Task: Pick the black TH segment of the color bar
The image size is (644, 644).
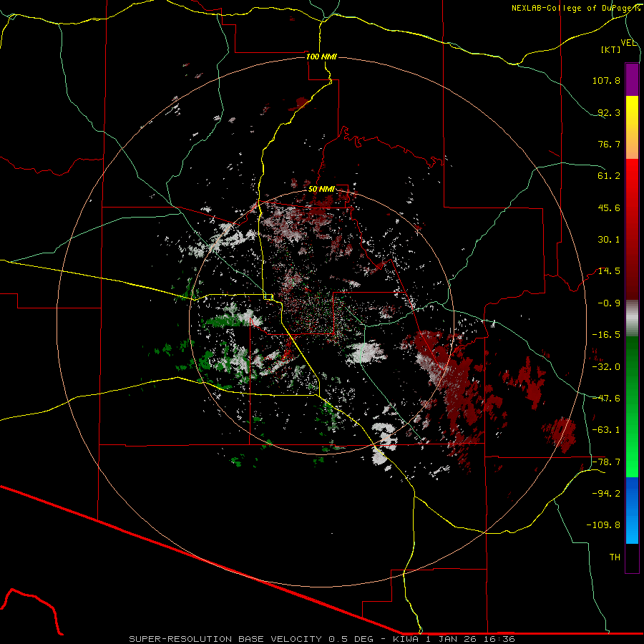Action: click(632, 558)
